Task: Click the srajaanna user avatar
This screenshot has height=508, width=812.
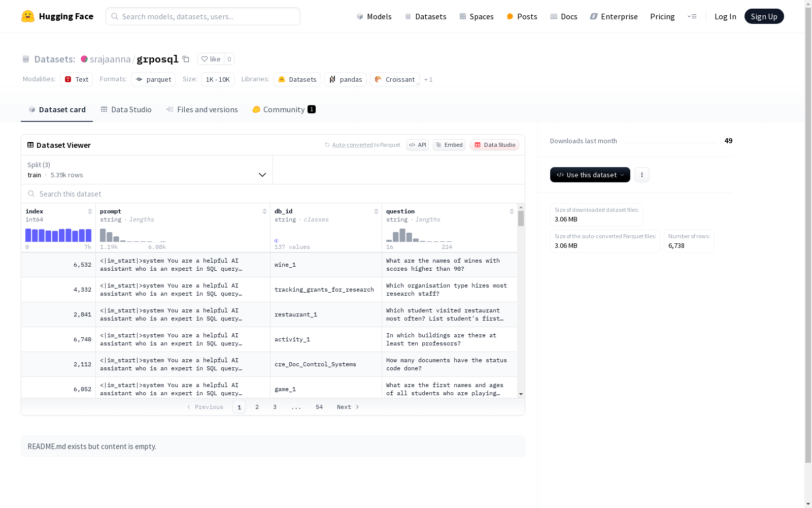Action: coord(84,59)
